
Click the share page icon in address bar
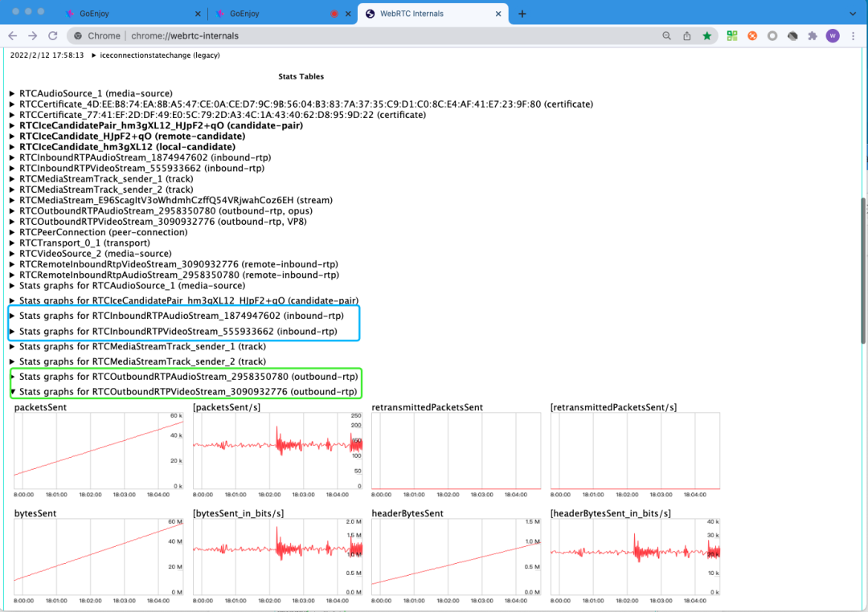pyautogui.click(x=687, y=36)
